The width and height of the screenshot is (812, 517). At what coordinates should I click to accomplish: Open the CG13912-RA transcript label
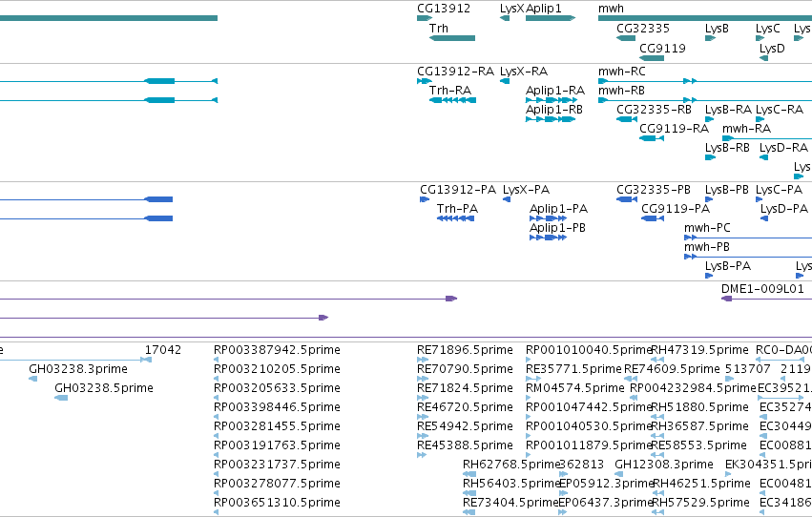(455, 72)
